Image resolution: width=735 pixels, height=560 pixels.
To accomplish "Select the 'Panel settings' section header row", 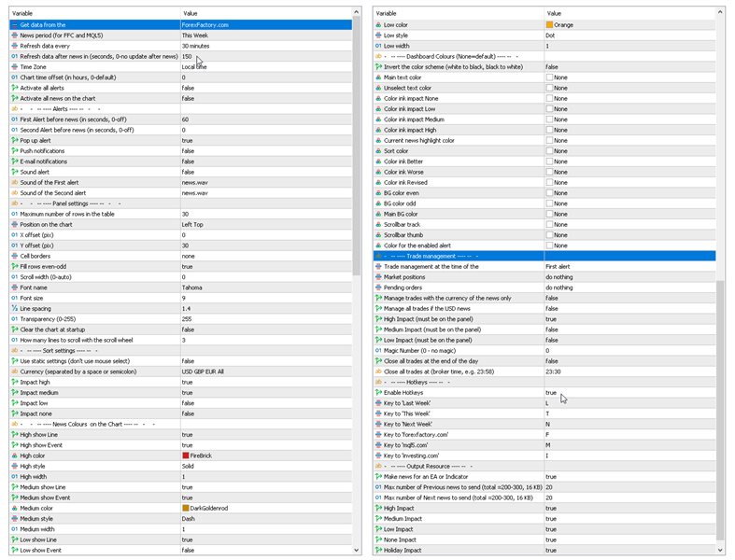I will pyautogui.click(x=180, y=203).
